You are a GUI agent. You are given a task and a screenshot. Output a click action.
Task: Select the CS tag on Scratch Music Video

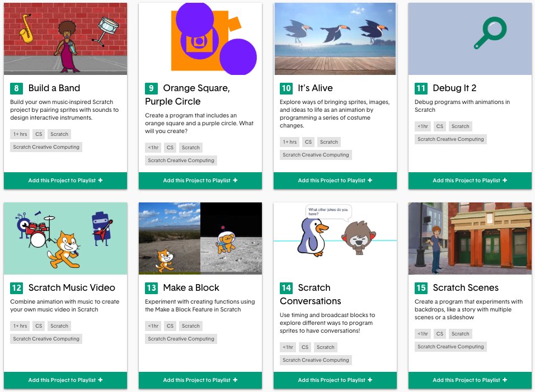pyautogui.click(x=39, y=326)
